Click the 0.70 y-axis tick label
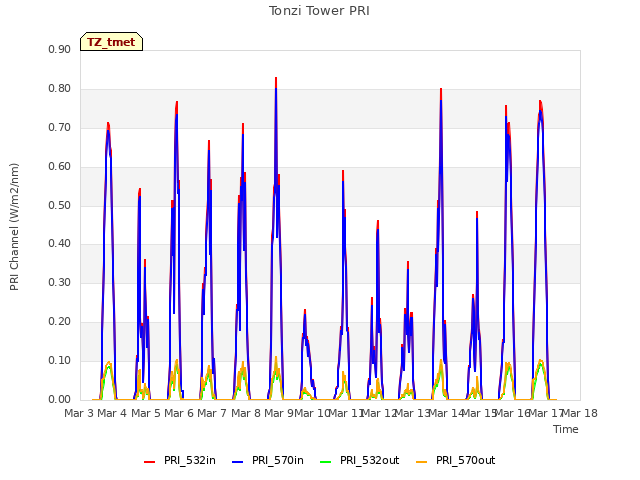Viewport: 640px width, 480px height. point(60,127)
